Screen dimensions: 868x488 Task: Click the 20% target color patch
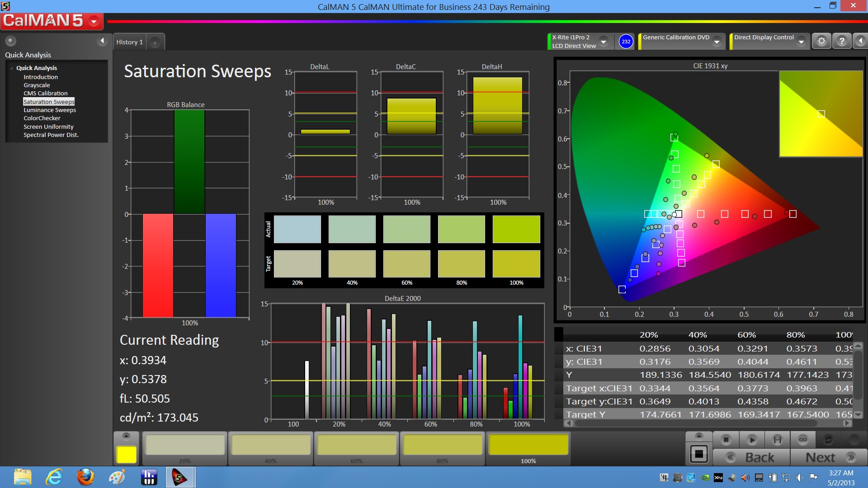click(297, 264)
